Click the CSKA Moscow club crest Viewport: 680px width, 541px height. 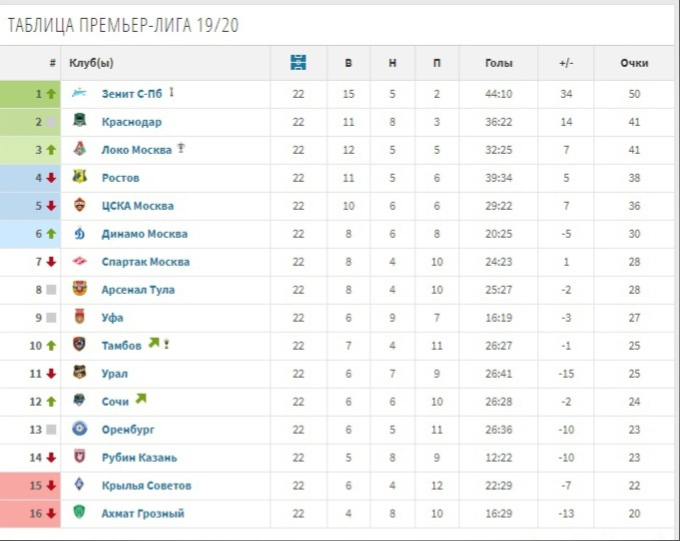tap(79, 205)
